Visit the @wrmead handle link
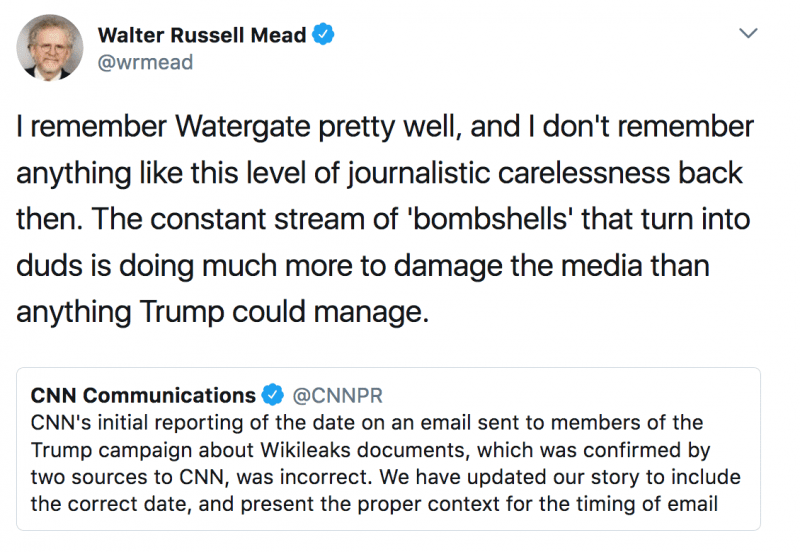This screenshot has width=800, height=552. 145,62
